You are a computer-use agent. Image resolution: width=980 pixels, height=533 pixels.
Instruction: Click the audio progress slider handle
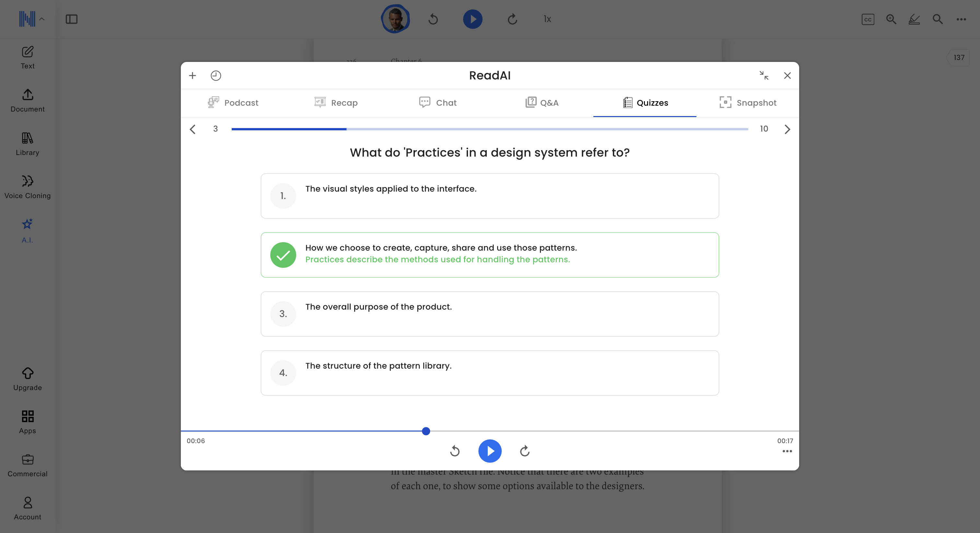(x=426, y=431)
